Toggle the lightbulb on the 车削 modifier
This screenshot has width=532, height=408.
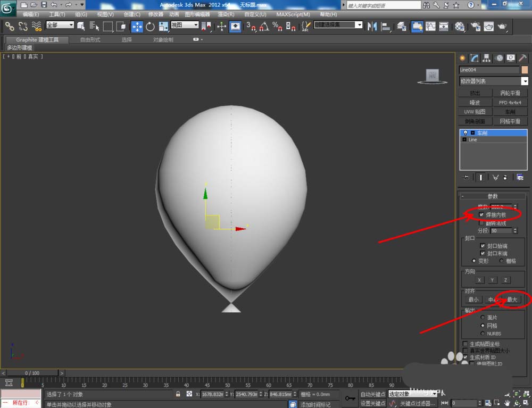click(x=465, y=133)
